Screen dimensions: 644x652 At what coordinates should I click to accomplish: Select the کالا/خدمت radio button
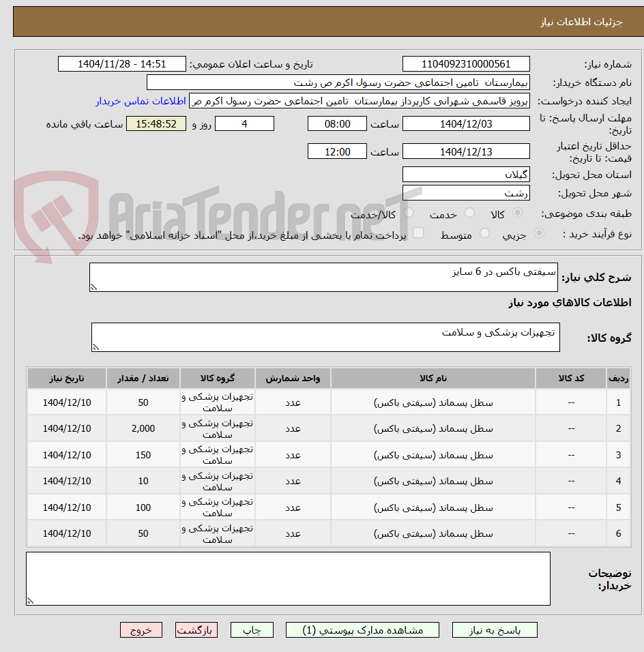[409, 213]
